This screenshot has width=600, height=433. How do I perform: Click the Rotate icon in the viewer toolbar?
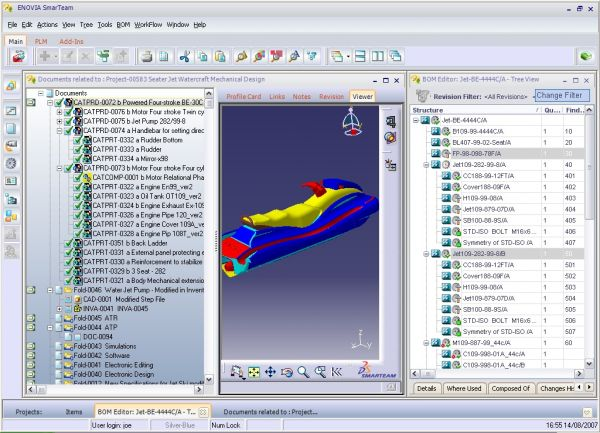point(287,372)
